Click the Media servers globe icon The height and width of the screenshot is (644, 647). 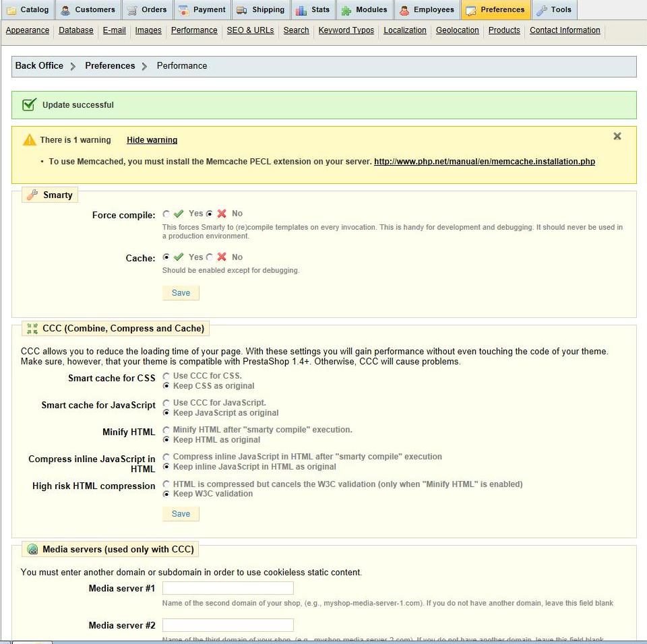point(32,549)
